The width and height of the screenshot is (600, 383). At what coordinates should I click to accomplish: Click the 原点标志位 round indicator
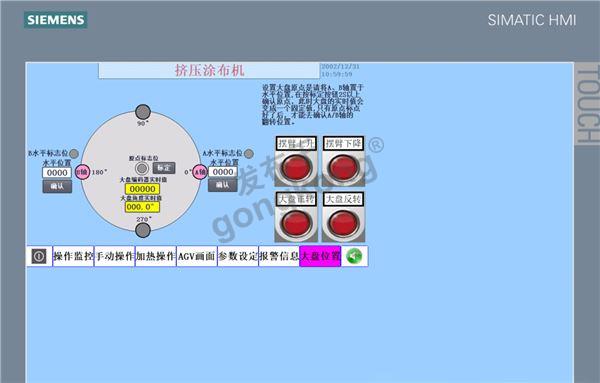pyautogui.click(x=142, y=168)
